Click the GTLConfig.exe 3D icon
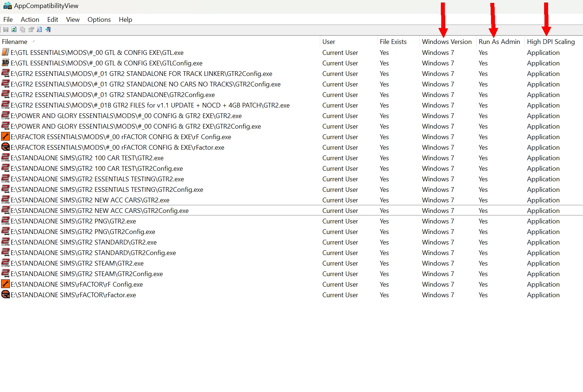The image size is (583, 392). (x=5, y=63)
